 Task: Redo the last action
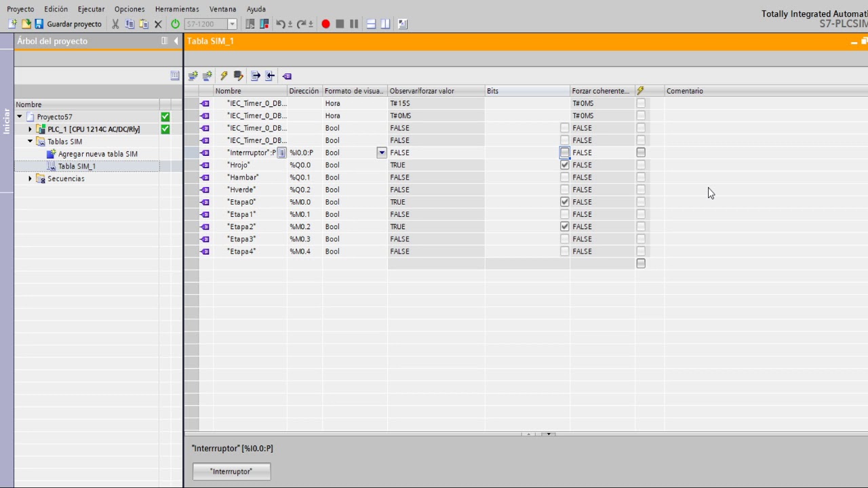[x=301, y=24]
